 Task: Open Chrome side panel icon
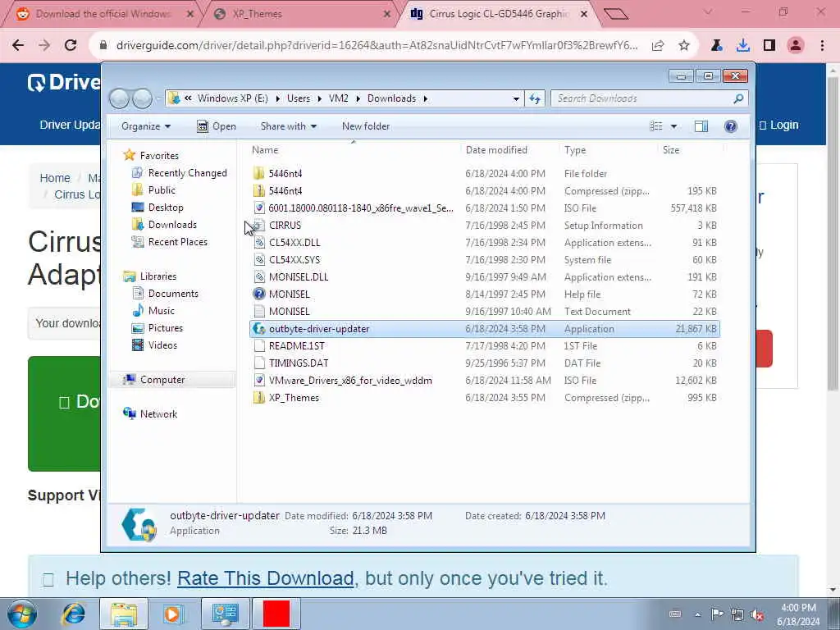coord(769,46)
